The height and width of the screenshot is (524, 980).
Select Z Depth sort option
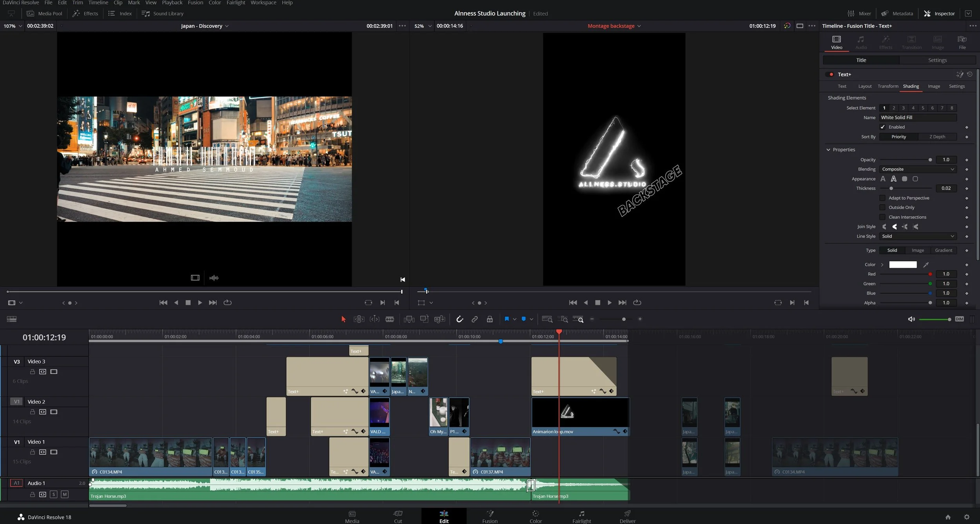point(937,137)
